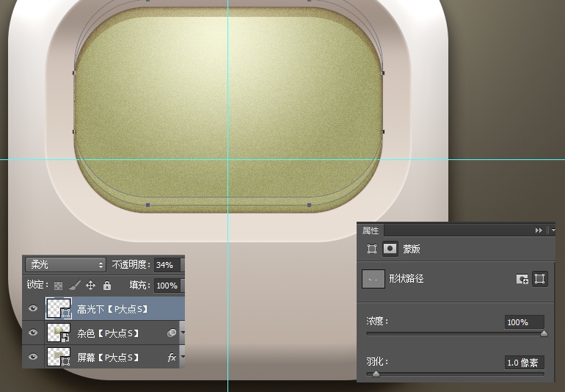Click the 高光下【P大点S】 layer name
Screen dimensions: 565x392
[112, 309]
